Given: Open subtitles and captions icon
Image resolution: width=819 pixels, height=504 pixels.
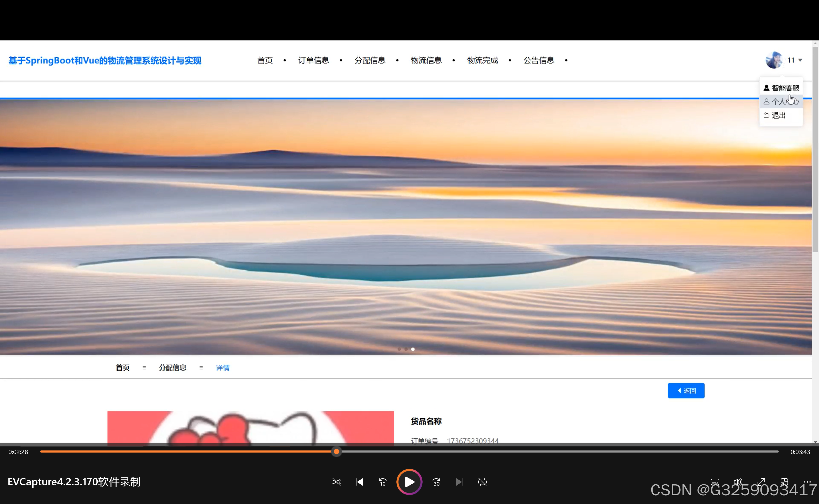Looking at the screenshot, I should [x=715, y=482].
